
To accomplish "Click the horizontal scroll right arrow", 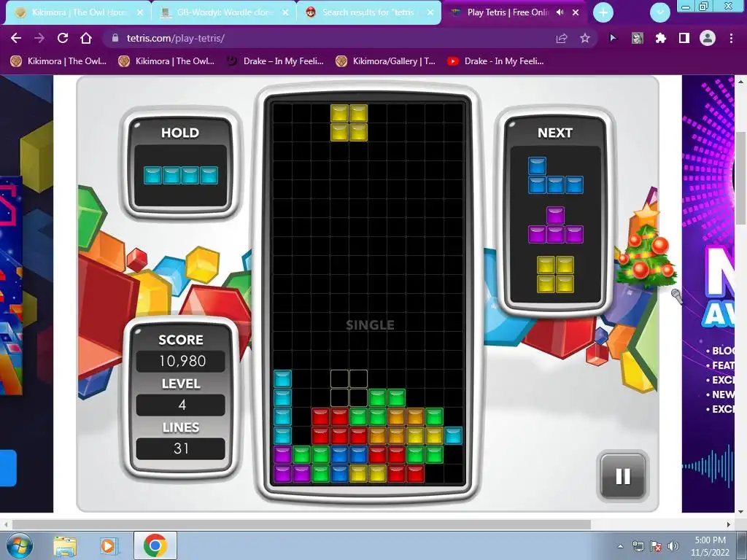I will click(x=729, y=524).
